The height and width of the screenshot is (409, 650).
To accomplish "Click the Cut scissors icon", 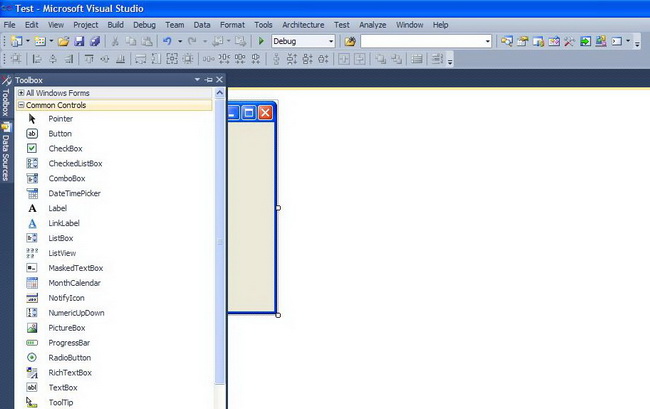I will [x=115, y=41].
